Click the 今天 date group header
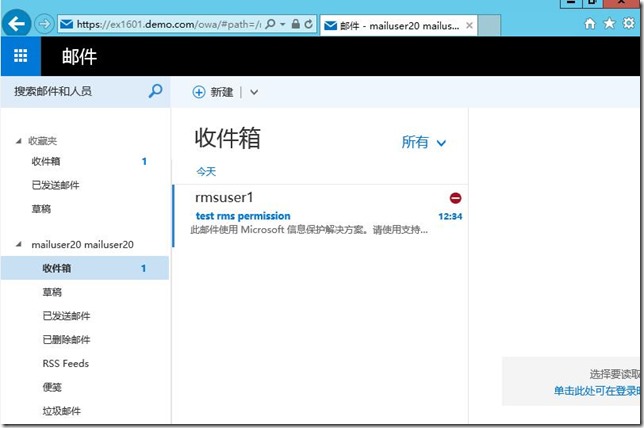Screen dimensions: 644x428 [206, 171]
